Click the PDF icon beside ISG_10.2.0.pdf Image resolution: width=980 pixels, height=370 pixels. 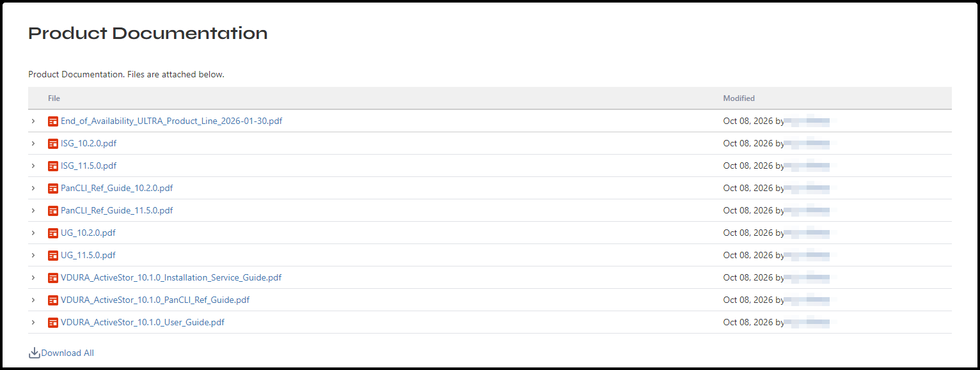tap(53, 143)
